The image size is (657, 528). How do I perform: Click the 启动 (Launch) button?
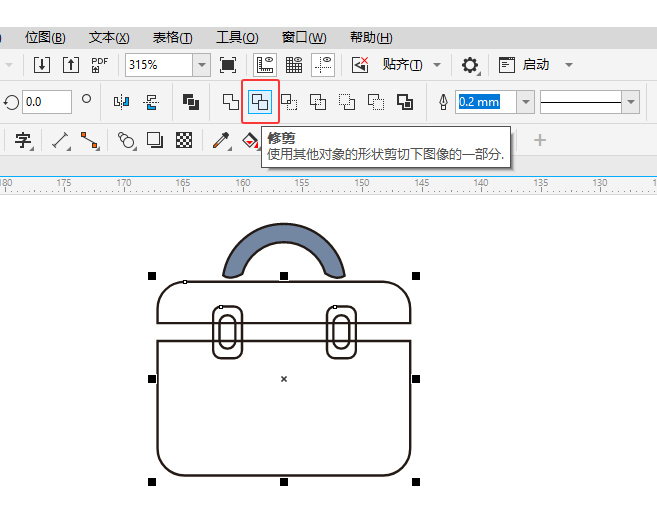(x=536, y=65)
